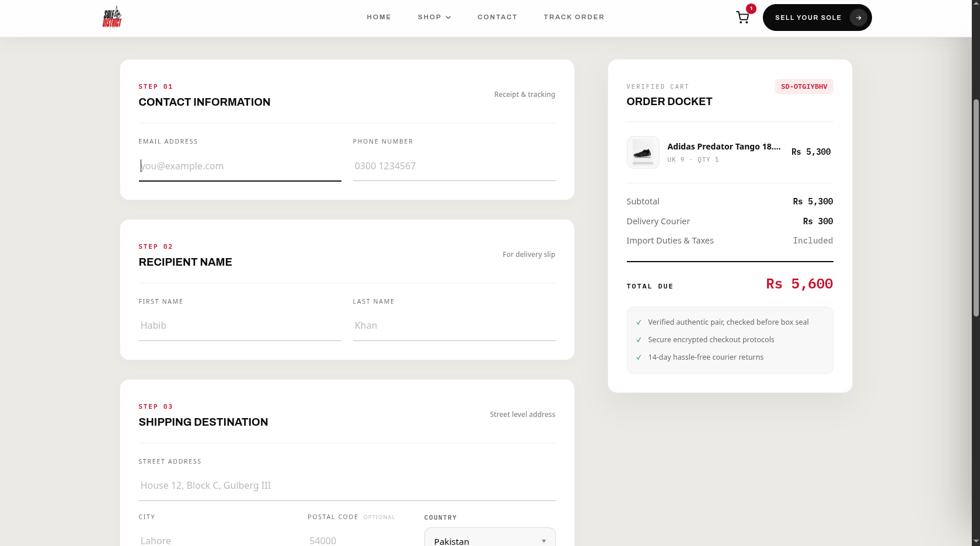Image resolution: width=980 pixels, height=546 pixels.
Task: Open the Shop menu
Action: [x=434, y=17]
